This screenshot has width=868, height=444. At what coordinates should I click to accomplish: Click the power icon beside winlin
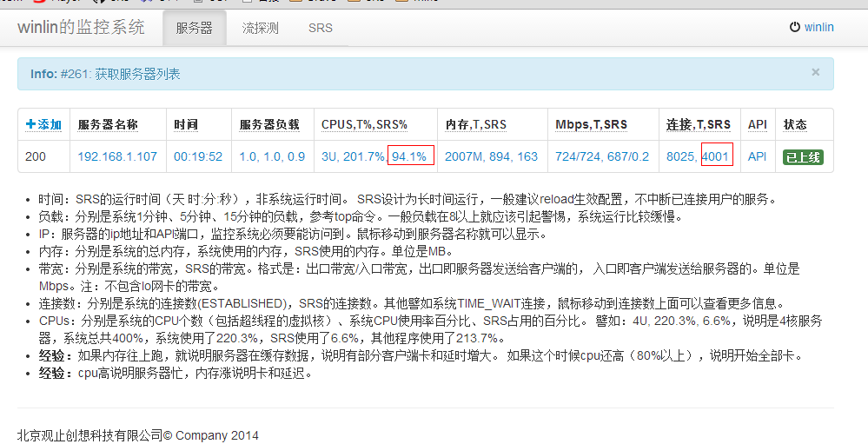coord(794,28)
